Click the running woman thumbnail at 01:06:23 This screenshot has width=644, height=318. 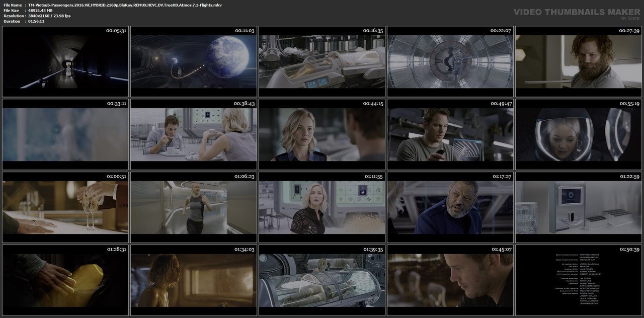click(194, 207)
